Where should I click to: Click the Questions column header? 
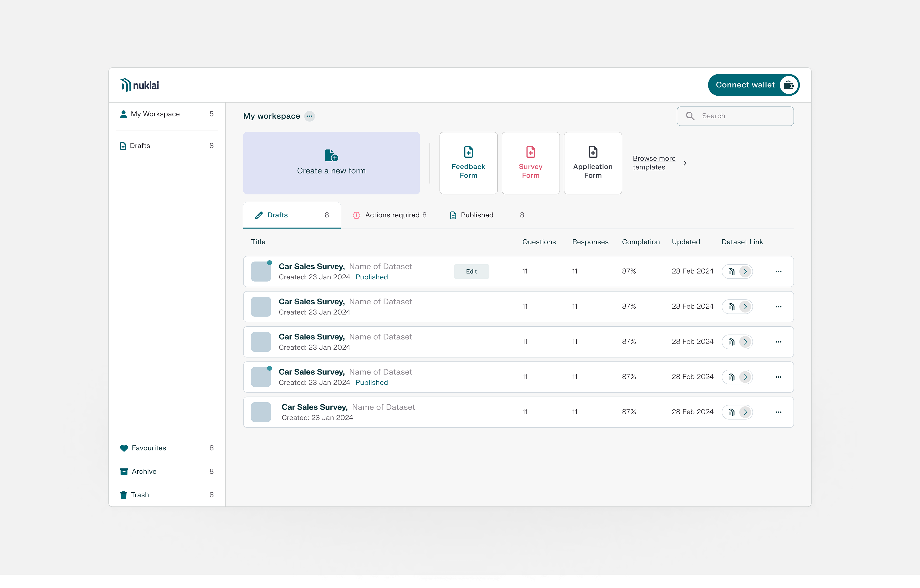click(539, 242)
